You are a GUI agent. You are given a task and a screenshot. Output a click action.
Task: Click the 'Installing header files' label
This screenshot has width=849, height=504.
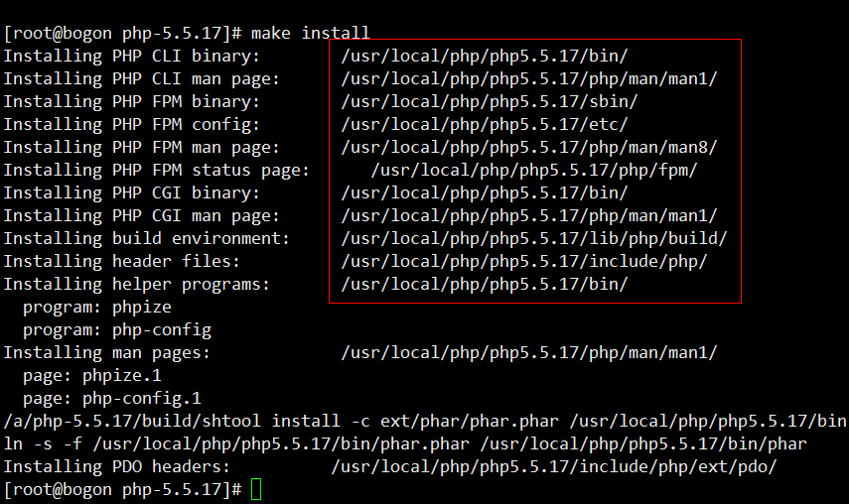(x=121, y=262)
